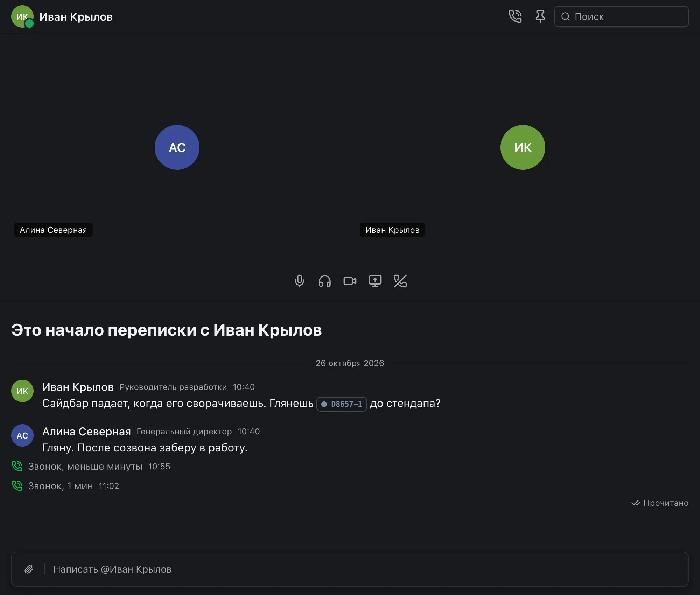Focus the Поиск search field

click(621, 16)
